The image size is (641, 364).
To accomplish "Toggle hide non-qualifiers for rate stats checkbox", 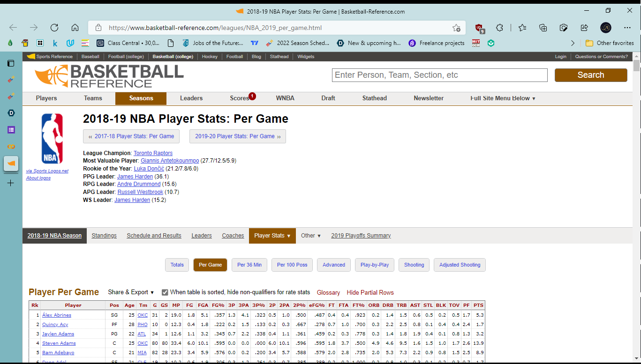I will (165, 292).
